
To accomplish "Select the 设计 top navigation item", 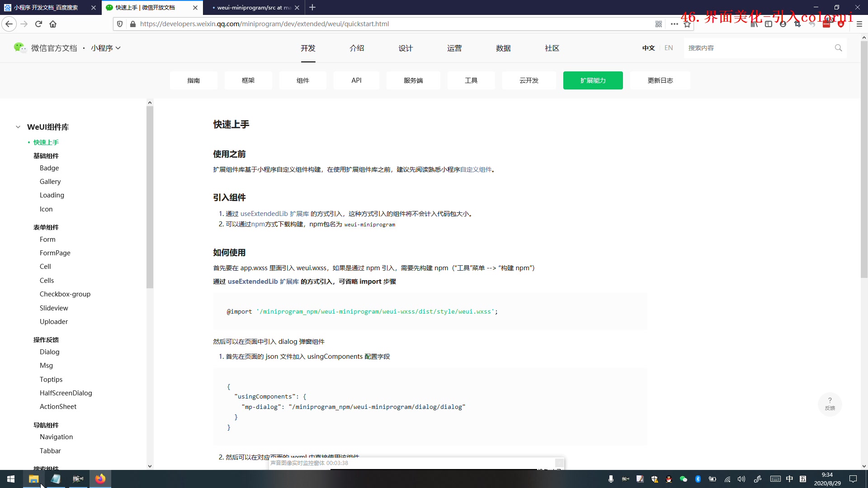I will (x=406, y=48).
